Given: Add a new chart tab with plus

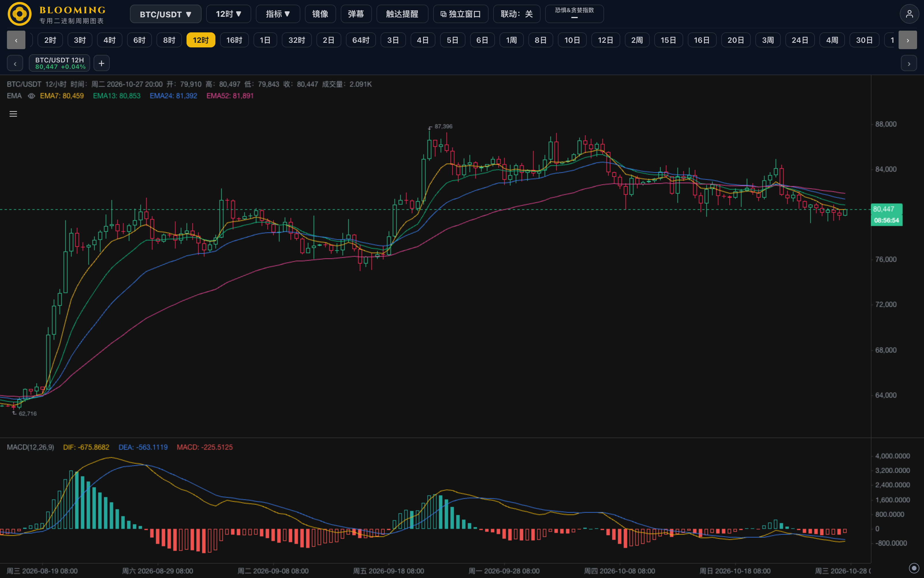Looking at the screenshot, I should coord(102,63).
